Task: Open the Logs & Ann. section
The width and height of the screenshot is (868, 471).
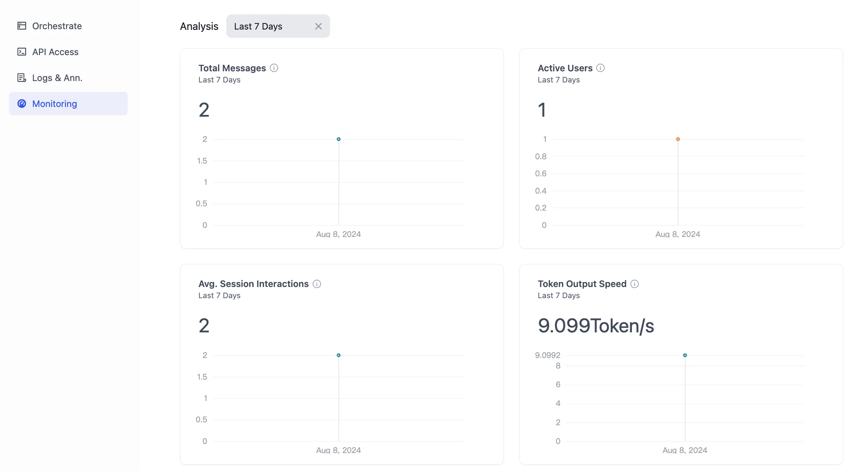Action: click(x=57, y=78)
